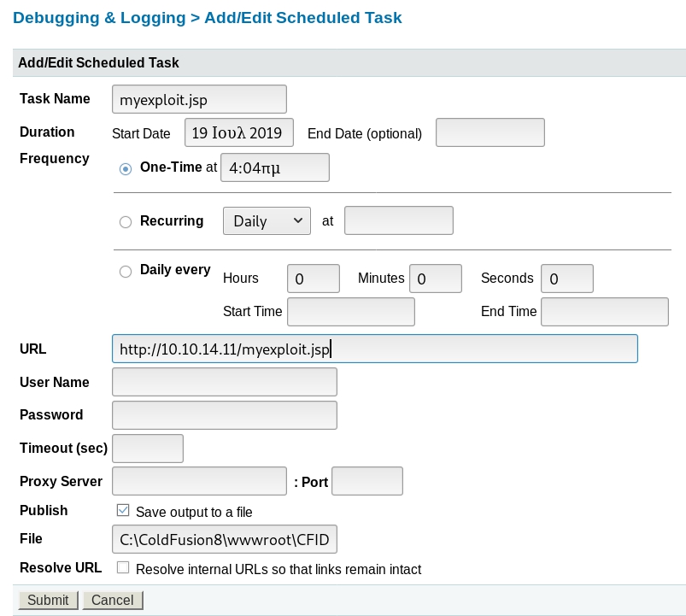686x616 pixels.
Task: Select the One-Time frequency radio button
Action: coord(126,169)
